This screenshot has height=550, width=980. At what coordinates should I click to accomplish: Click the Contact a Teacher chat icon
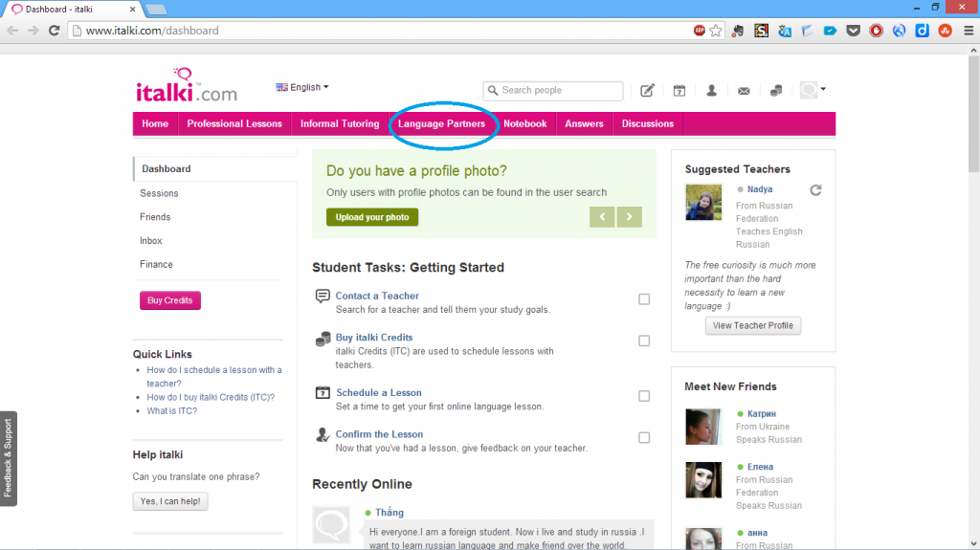coord(323,296)
